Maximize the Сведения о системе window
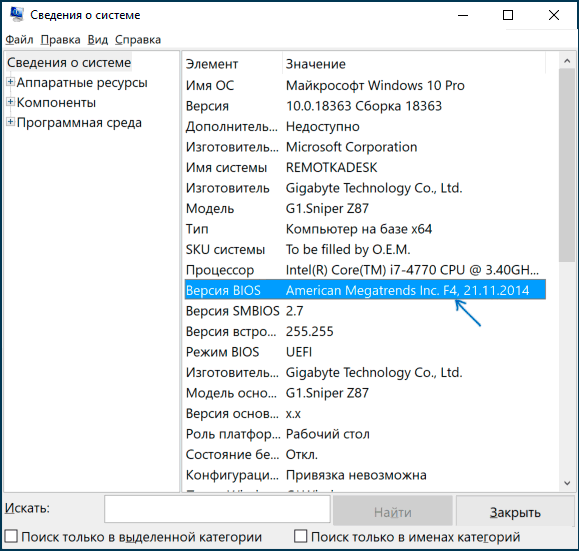This screenshot has width=579, height=551. pos(508,15)
